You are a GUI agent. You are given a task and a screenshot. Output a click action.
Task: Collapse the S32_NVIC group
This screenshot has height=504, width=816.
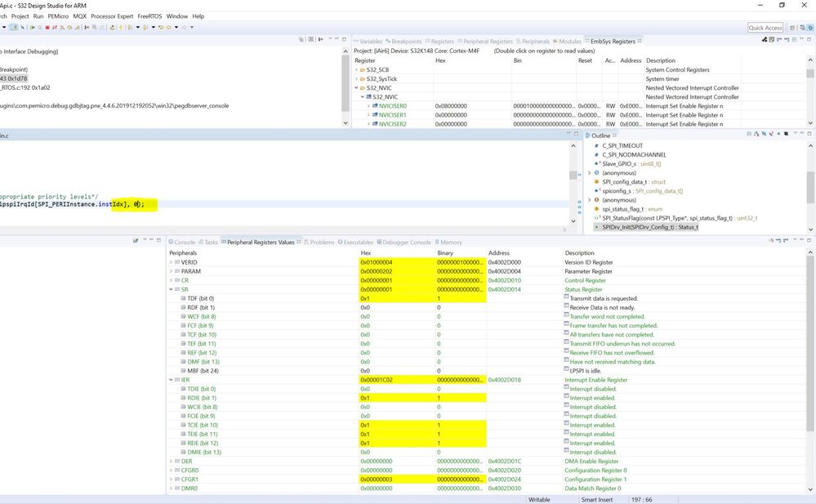(356, 87)
